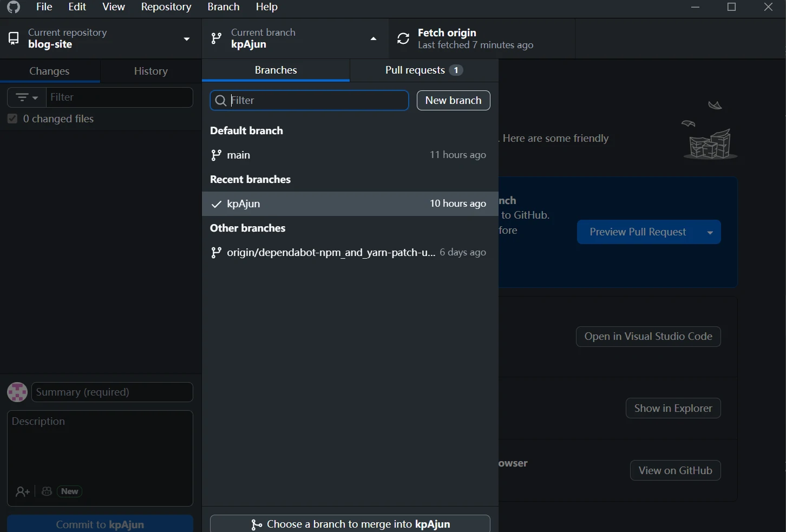Click the '10 hours ago' timestamp
Viewport: 786px width, 532px height.
[458, 203]
